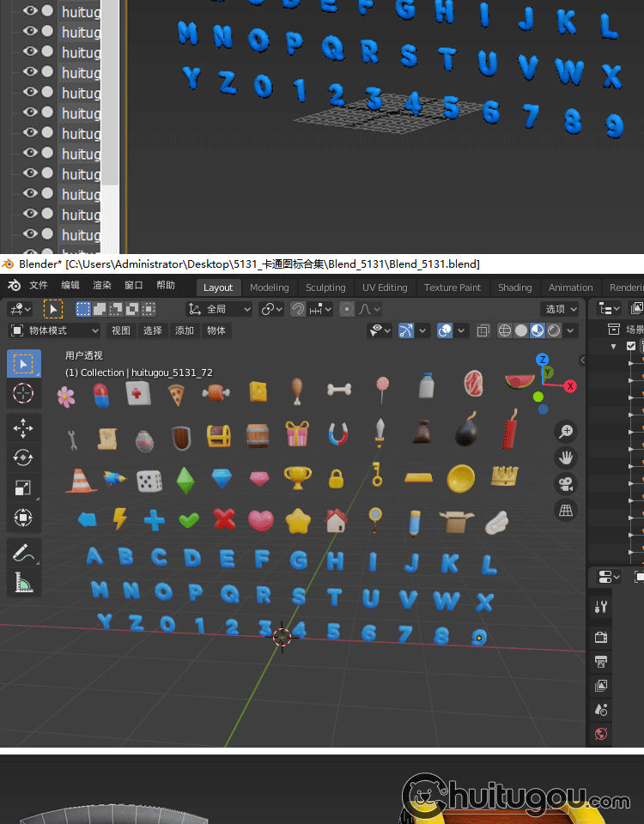
Task: Switch to the Sculpting workspace tab
Action: [325, 288]
